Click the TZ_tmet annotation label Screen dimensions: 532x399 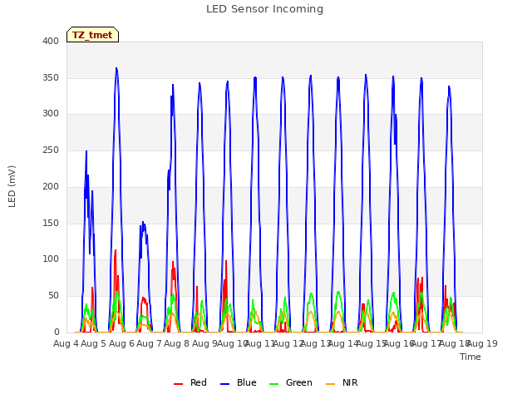(92, 35)
